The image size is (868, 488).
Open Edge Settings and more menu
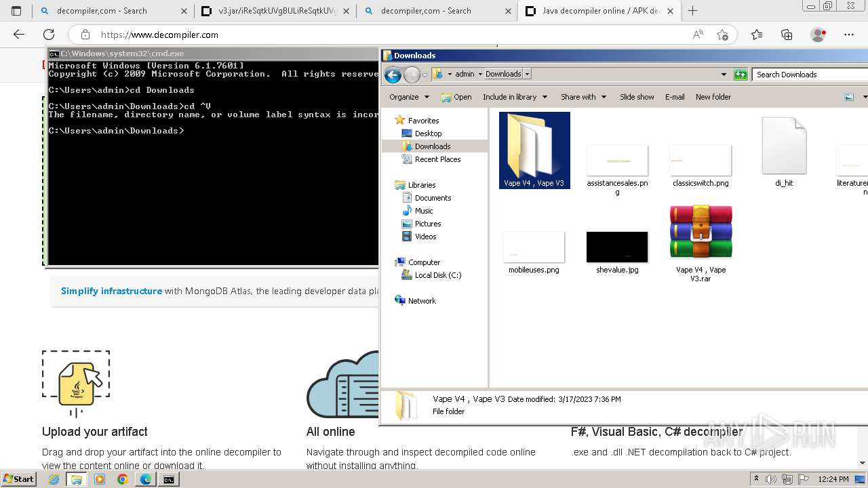(849, 35)
